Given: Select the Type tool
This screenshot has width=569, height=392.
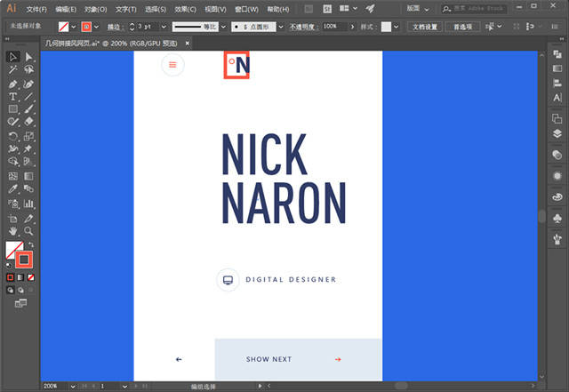Looking at the screenshot, I should (13, 96).
